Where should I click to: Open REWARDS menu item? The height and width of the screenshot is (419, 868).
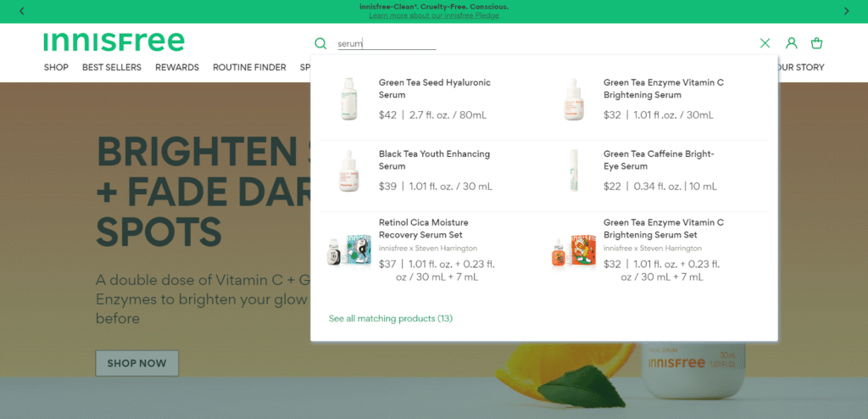point(177,67)
